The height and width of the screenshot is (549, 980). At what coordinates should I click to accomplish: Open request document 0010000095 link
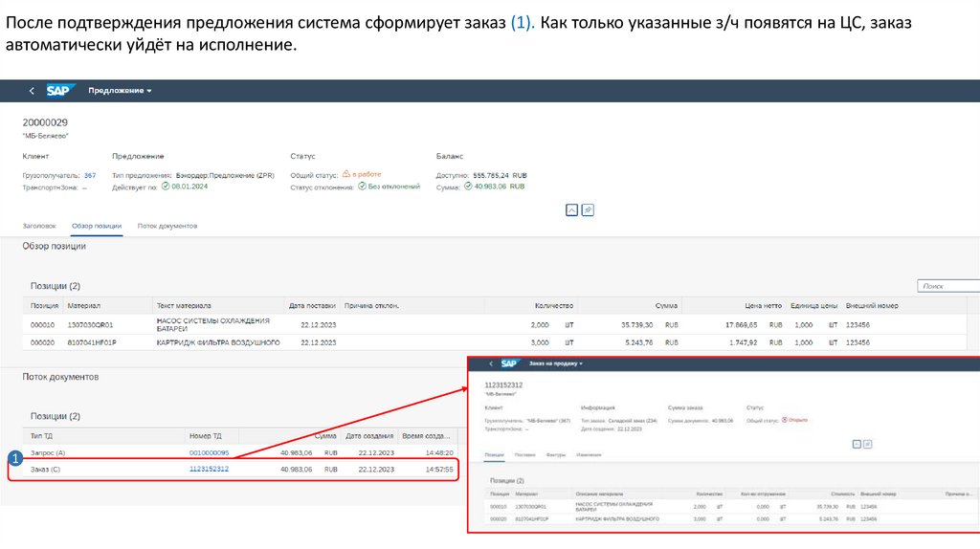[209, 452]
